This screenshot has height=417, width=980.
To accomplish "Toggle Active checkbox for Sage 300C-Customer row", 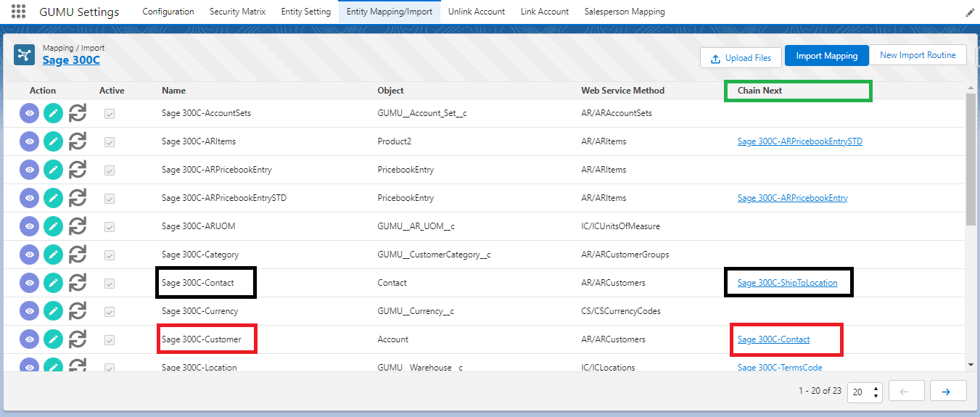I will pos(110,340).
